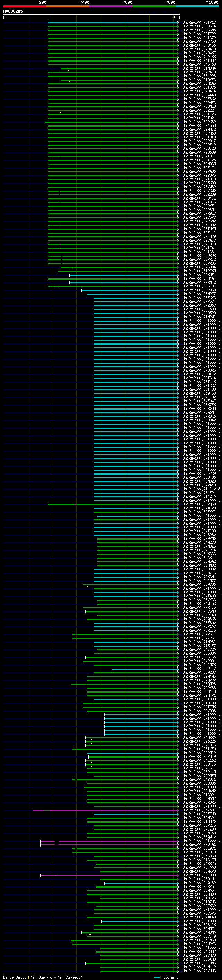Select the UniRef100_A7KMF2 hit label
The image size is (222, 980).
[199, 282]
